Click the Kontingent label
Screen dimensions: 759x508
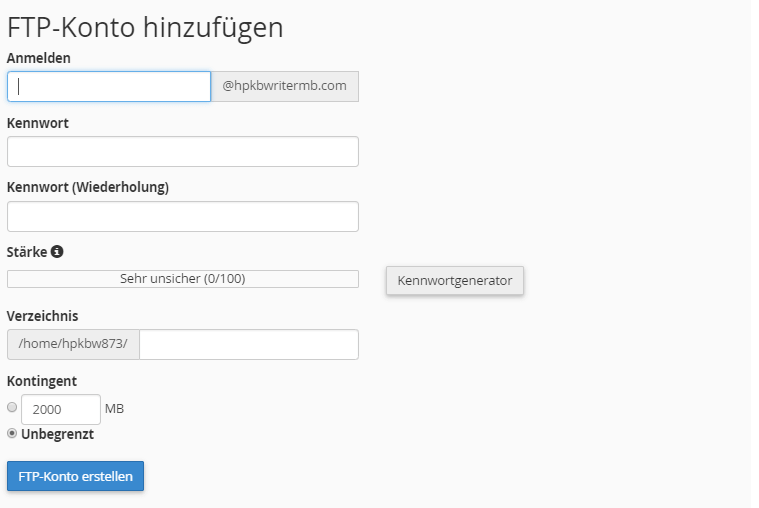(42, 381)
